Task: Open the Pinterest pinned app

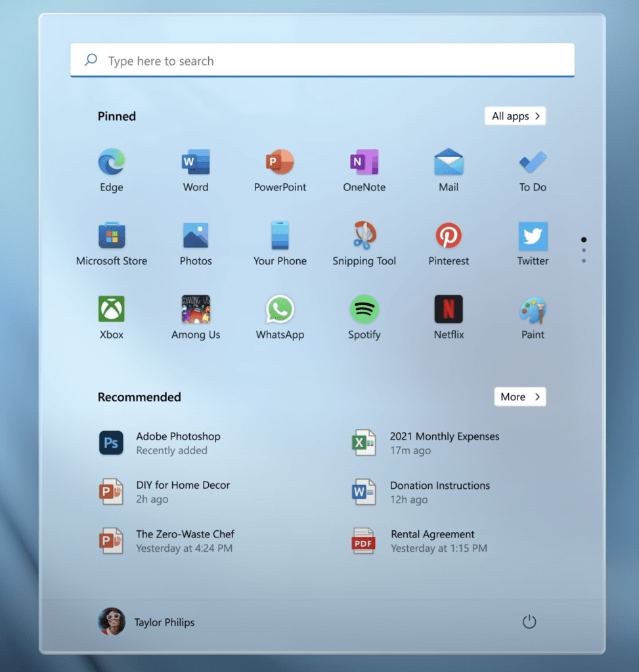Action: pyautogui.click(x=449, y=236)
